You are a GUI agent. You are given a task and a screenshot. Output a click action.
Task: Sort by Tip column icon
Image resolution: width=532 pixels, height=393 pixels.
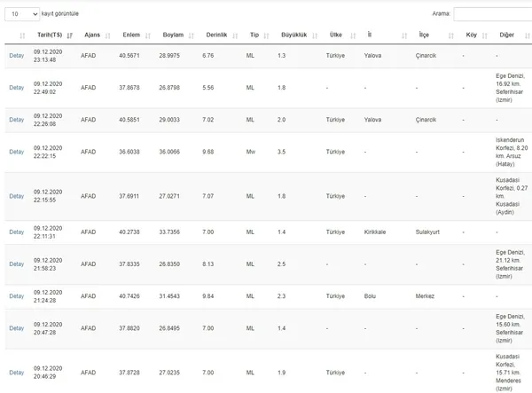266,35
